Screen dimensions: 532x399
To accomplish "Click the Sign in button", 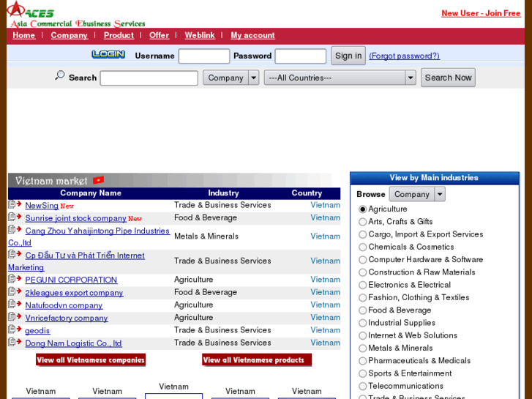I will 348,56.
